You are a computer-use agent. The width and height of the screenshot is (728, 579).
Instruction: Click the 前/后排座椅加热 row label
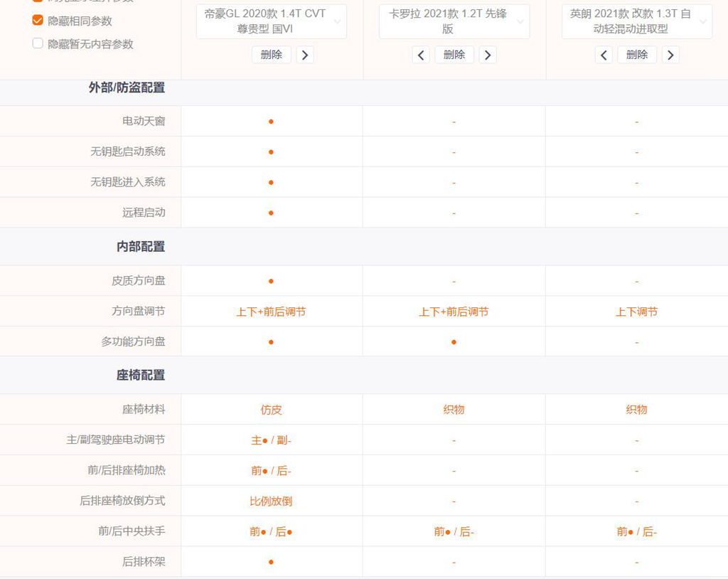tap(127, 470)
